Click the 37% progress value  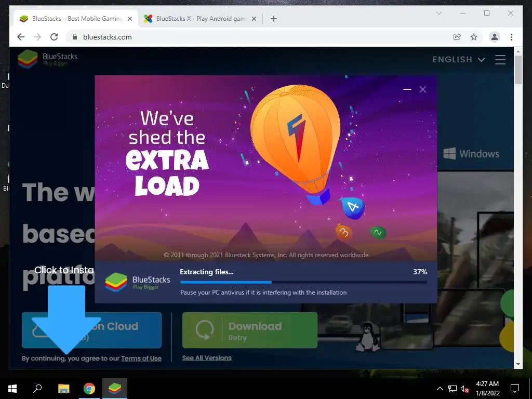click(x=420, y=272)
